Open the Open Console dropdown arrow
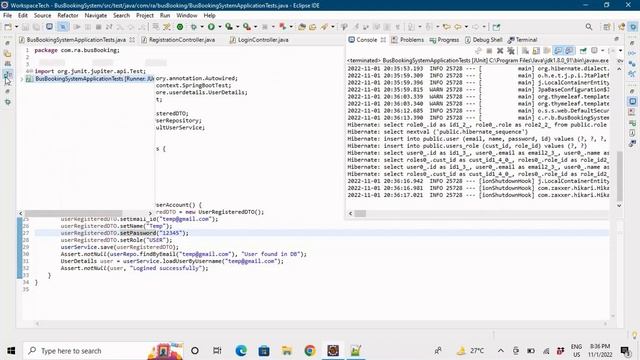 [x=620, y=51]
